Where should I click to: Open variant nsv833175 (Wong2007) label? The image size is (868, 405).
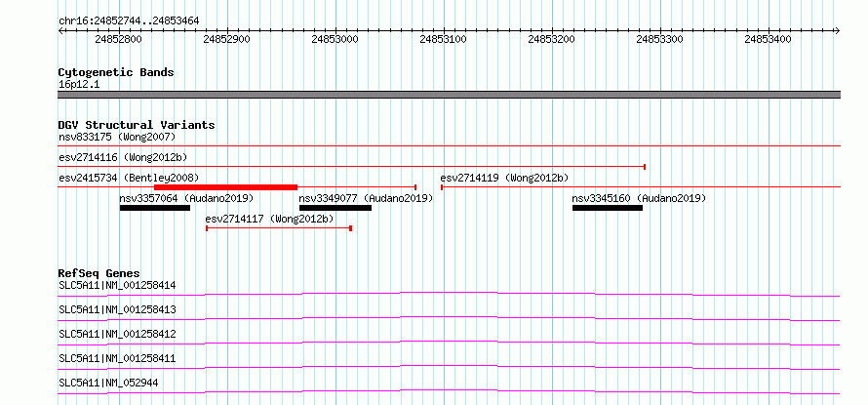(117, 137)
